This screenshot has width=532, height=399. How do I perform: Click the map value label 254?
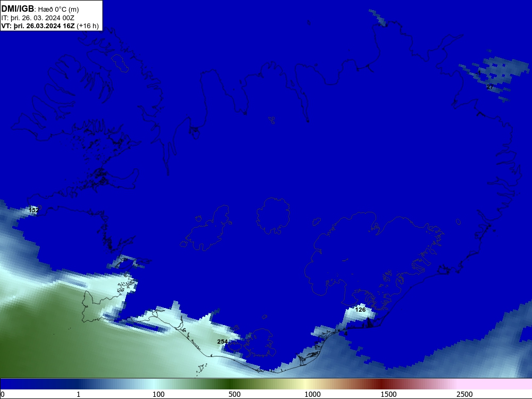point(222,342)
